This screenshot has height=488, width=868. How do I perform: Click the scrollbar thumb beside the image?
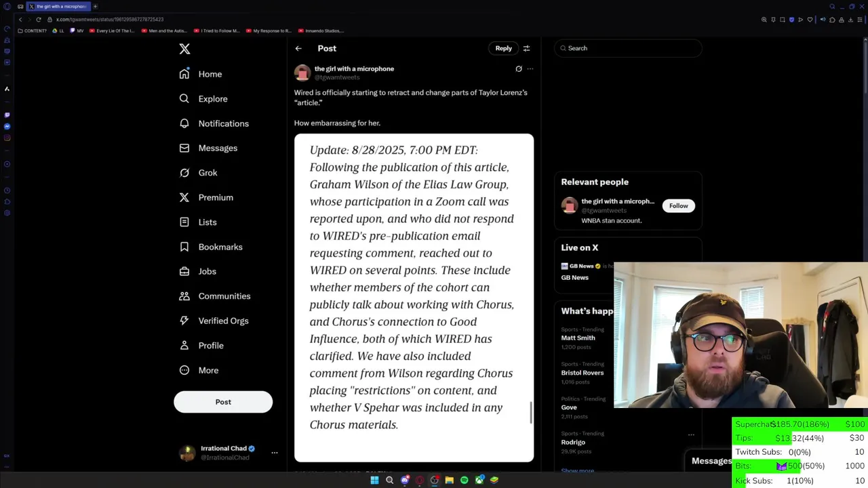(531, 412)
